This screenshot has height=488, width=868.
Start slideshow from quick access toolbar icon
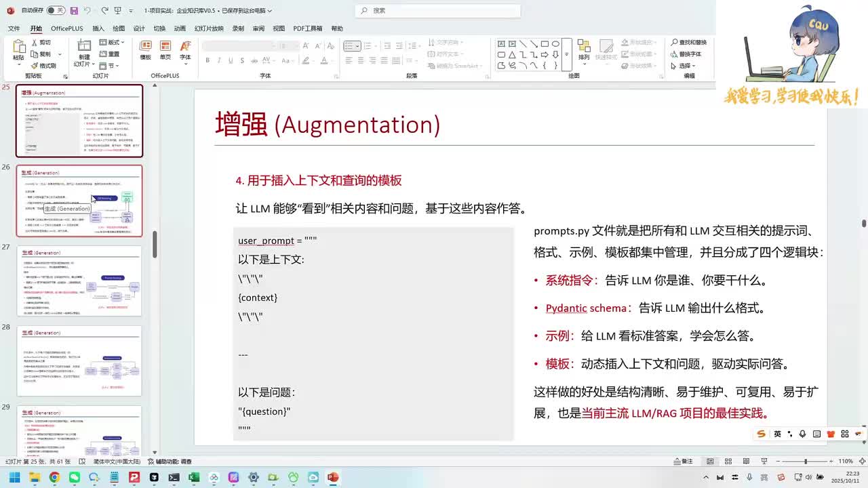point(119,11)
